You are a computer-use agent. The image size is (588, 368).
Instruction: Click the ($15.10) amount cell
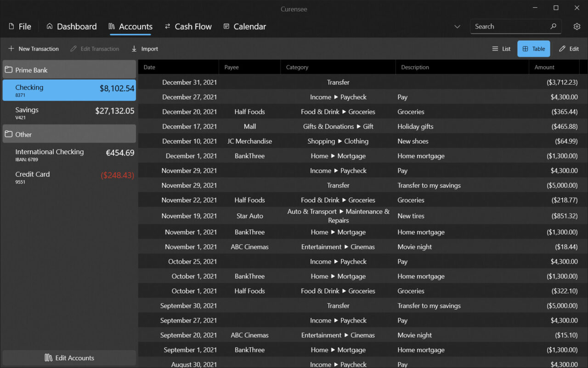coord(566,335)
